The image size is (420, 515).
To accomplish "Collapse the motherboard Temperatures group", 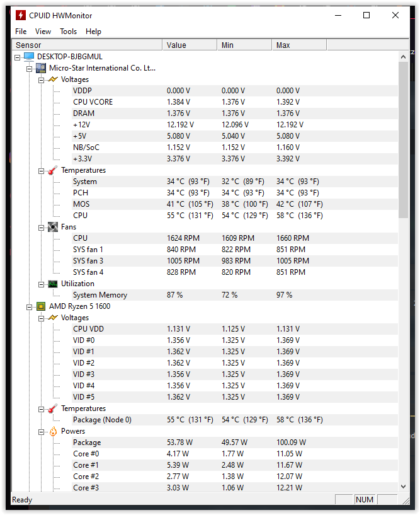I will click(x=41, y=171).
